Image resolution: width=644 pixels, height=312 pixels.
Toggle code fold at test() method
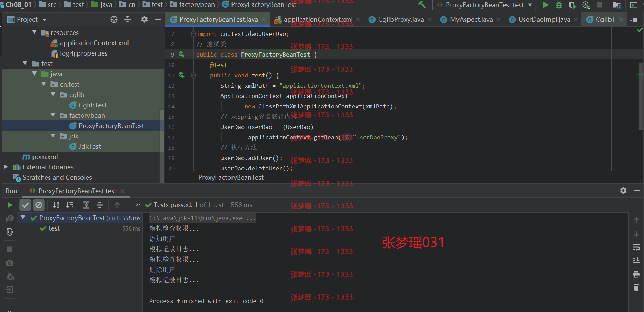click(193, 75)
